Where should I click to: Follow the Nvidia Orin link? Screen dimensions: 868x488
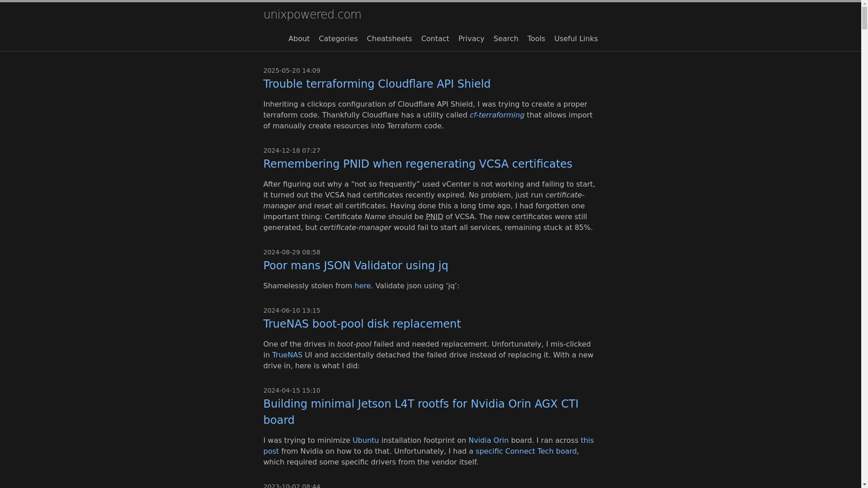pos(488,441)
